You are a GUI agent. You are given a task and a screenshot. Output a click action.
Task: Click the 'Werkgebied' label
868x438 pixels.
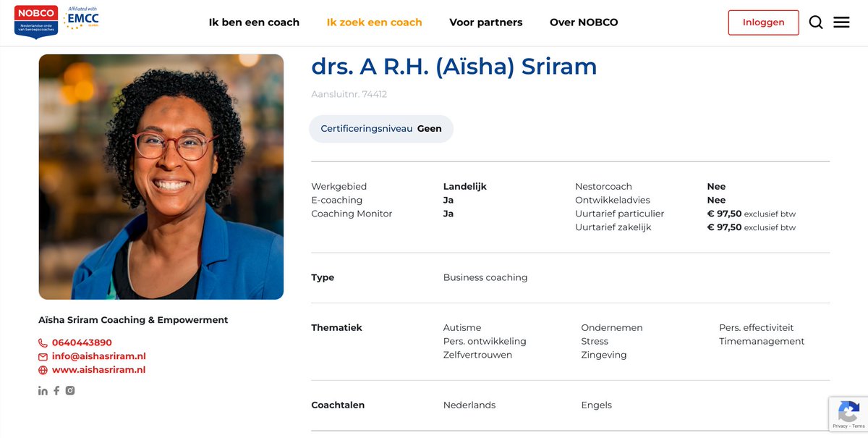[x=339, y=187]
